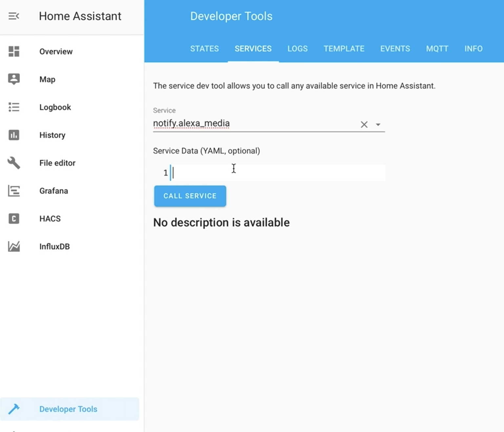Select the File editor wrench icon
This screenshot has height=432, width=504.
click(x=14, y=163)
